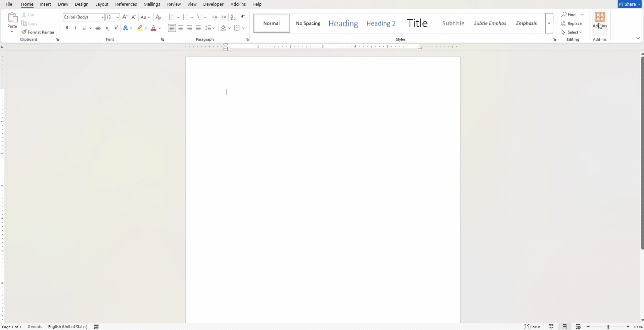The height and width of the screenshot is (330, 644).
Task: Apply the Heading 2 style
Action: [381, 23]
